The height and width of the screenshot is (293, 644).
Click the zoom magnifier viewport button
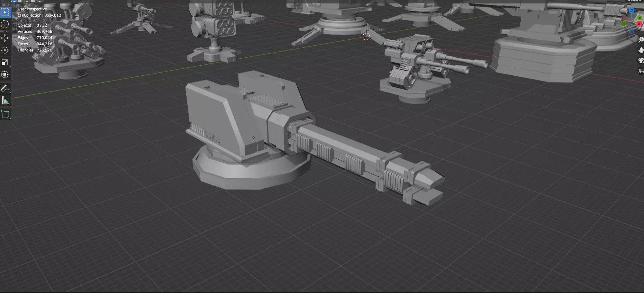[x=641, y=39]
